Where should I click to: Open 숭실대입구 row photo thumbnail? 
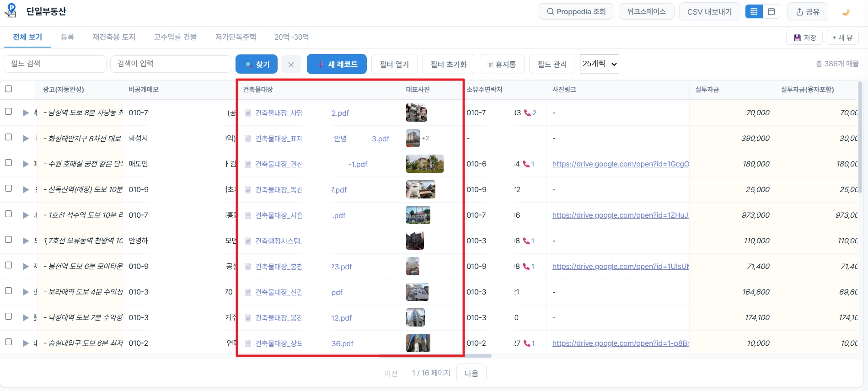(418, 343)
